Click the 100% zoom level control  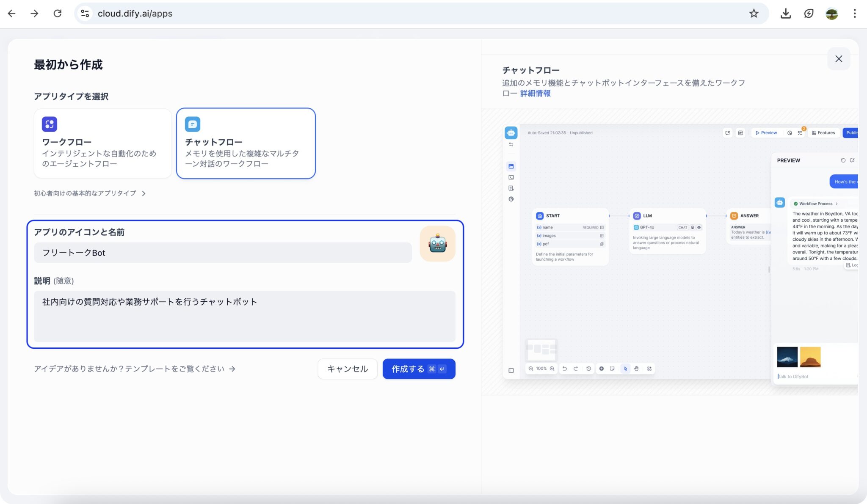click(x=541, y=369)
